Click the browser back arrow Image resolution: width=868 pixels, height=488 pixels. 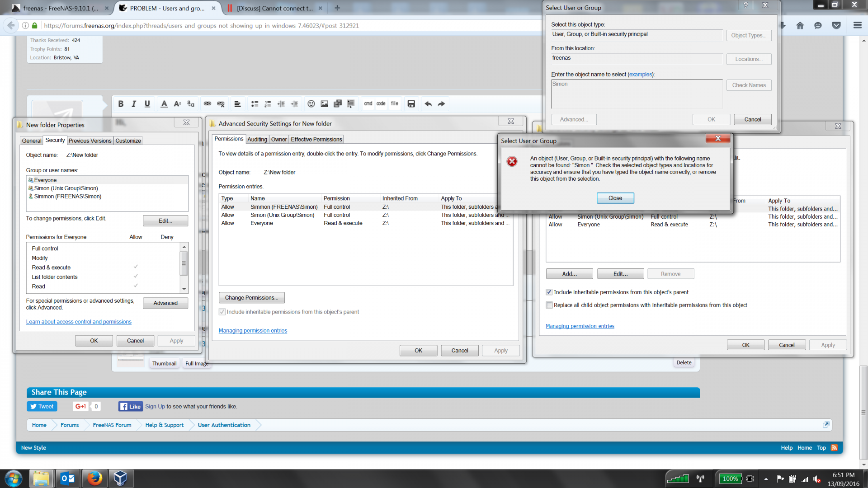tap(10, 25)
